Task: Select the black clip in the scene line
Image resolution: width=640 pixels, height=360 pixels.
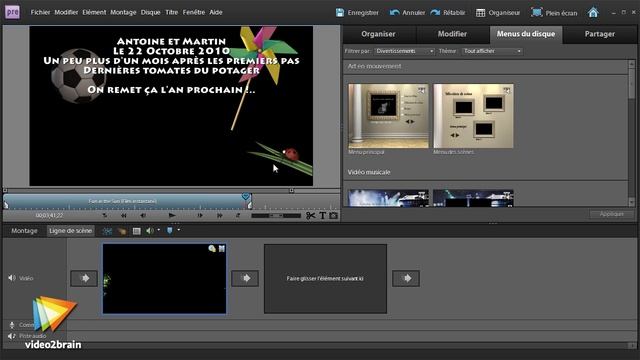Action: pos(164,279)
